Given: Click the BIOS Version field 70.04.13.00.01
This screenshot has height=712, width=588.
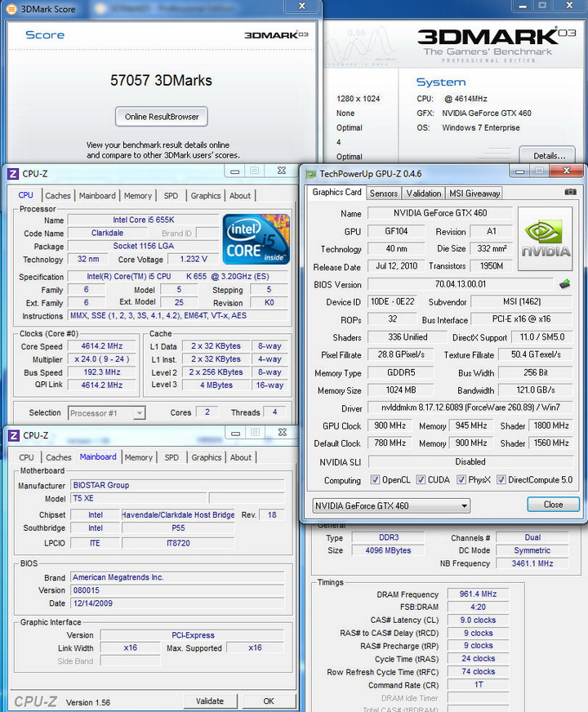Looking at the screenshot, I should coord(461,284).
